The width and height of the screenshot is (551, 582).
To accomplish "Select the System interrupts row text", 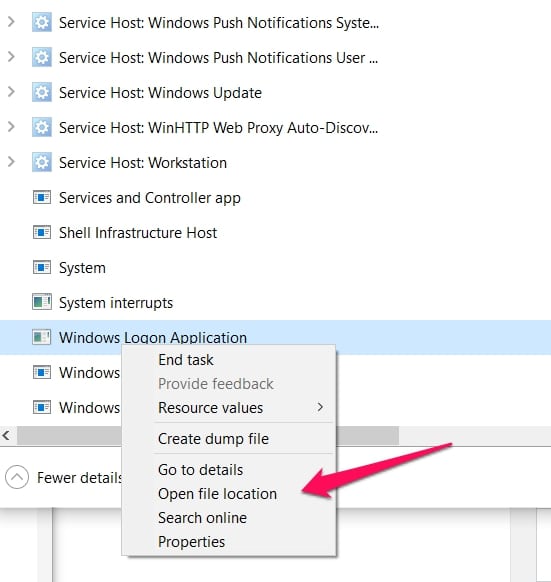I will (116, 303).
